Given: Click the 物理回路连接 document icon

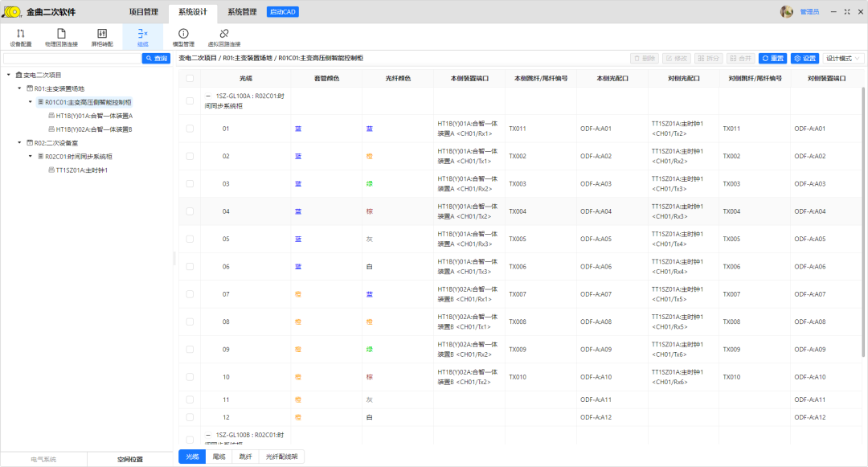Looking at the screenshot, I should [61, 34].
